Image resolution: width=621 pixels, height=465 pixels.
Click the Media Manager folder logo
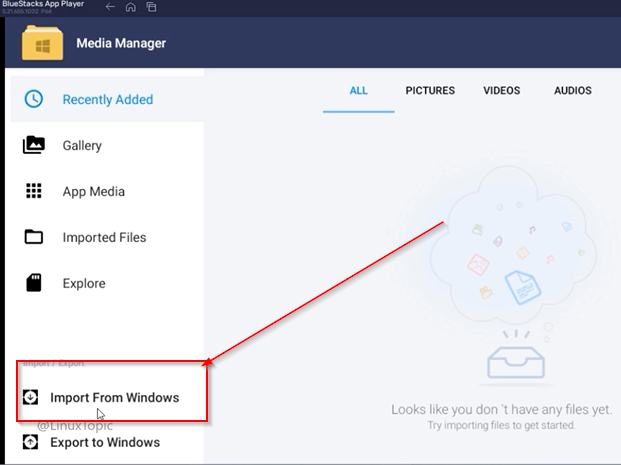(42, 43)
